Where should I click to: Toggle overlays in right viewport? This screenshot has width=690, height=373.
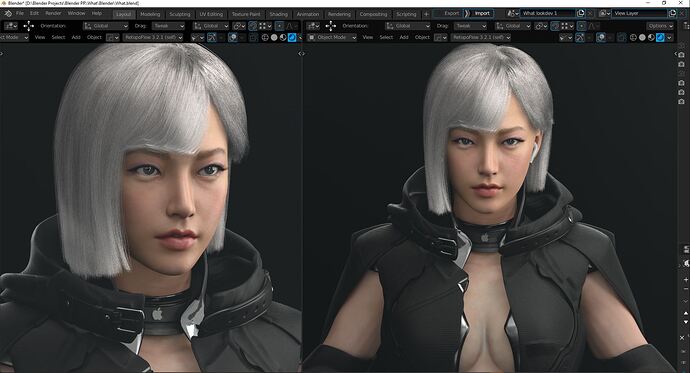coord(601,37)
